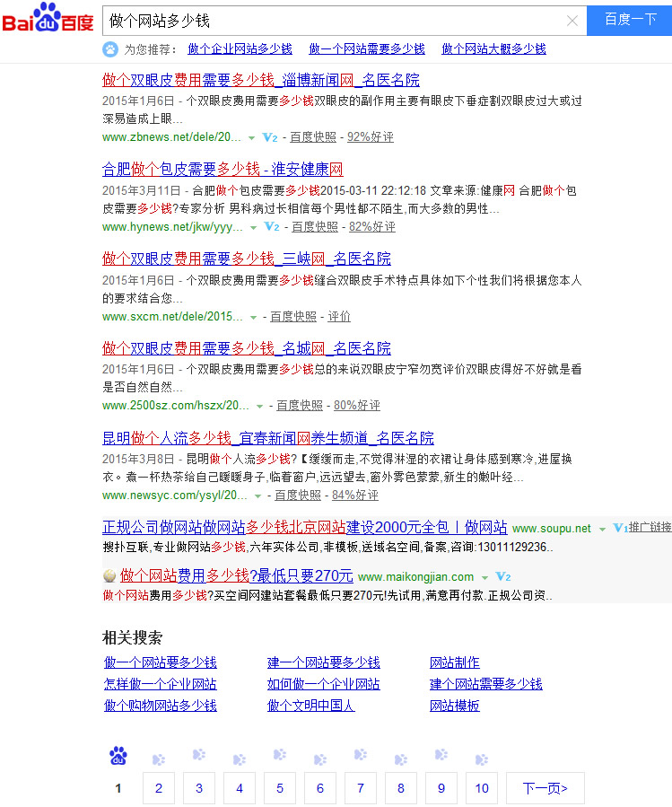Click the Baidu logo
This screenshot has height=807, width=672.
[x=48, y=18]
